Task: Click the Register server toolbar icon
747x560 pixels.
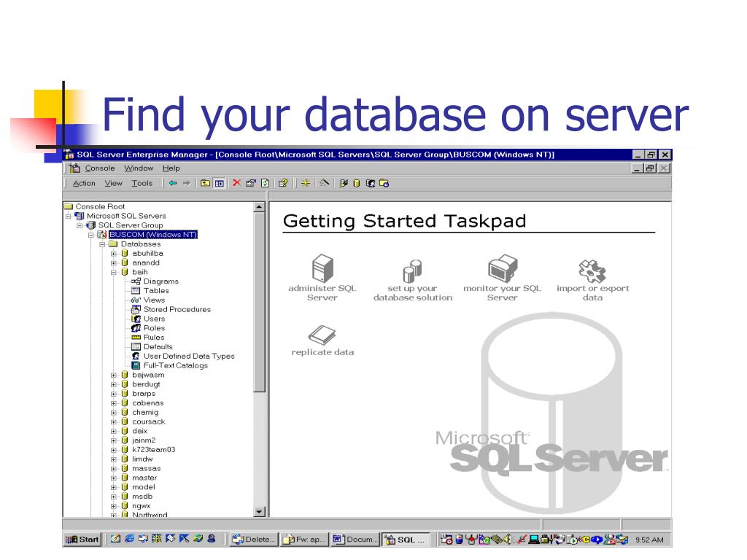Action: 344,183
